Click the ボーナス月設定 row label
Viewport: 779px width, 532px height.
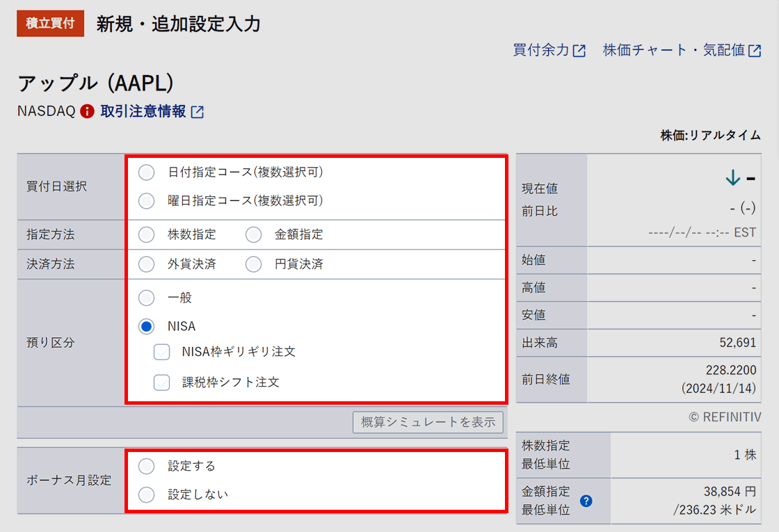click(x=69, y=481)
